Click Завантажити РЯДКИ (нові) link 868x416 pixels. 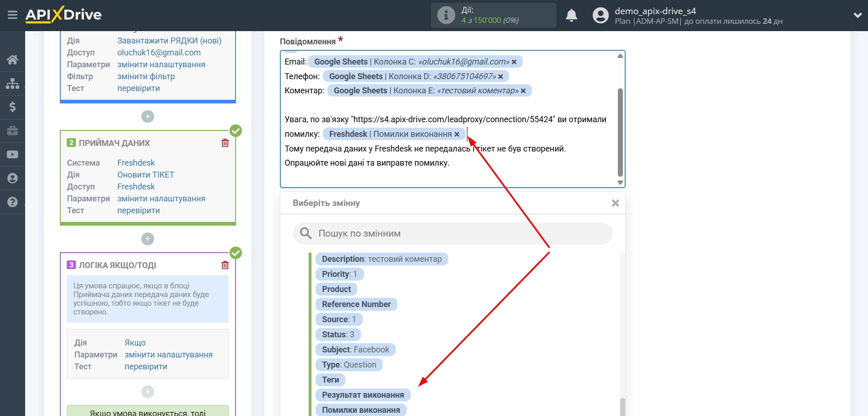[169, 41]
